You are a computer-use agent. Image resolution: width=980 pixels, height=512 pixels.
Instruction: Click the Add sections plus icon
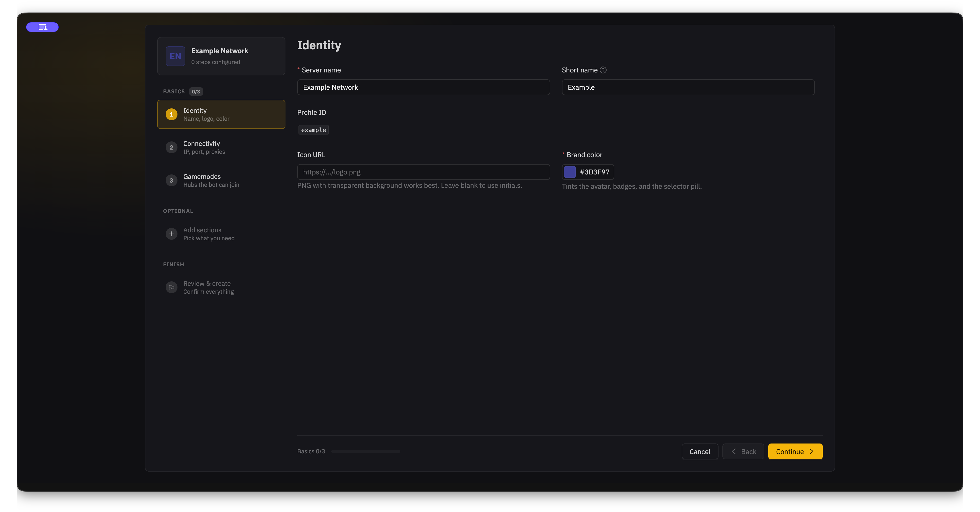[171, 234]
